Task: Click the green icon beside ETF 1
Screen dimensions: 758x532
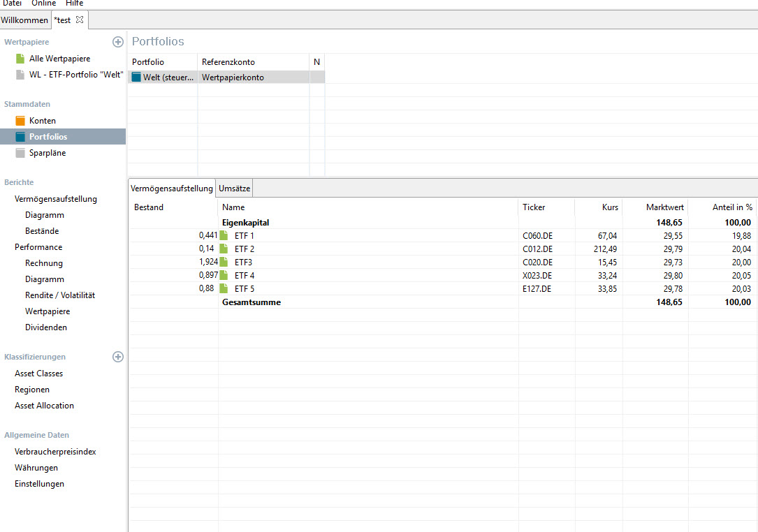Action: [x=224, y=236]
